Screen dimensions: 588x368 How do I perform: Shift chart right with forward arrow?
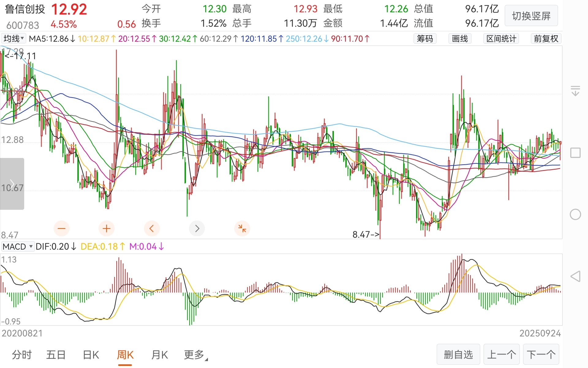click(197, 228)
